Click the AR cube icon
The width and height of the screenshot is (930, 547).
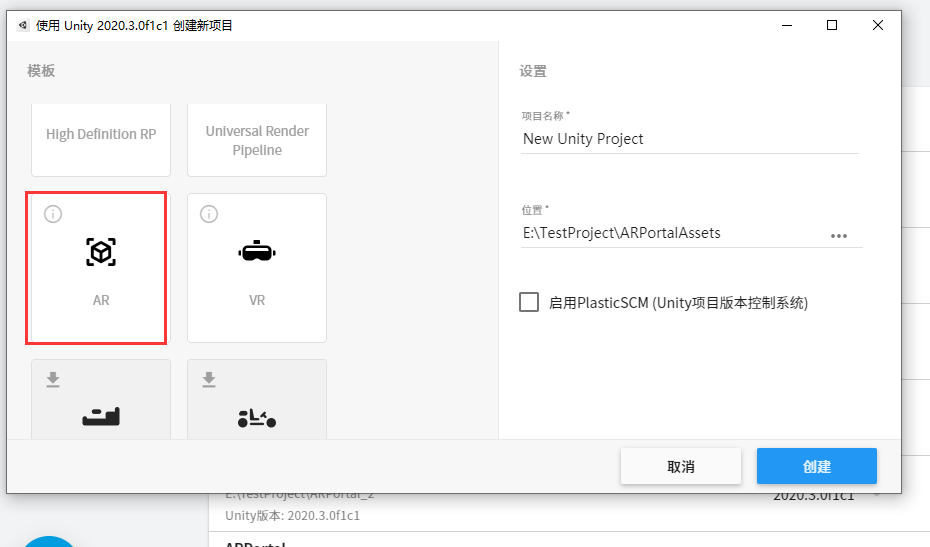[101, 252]
